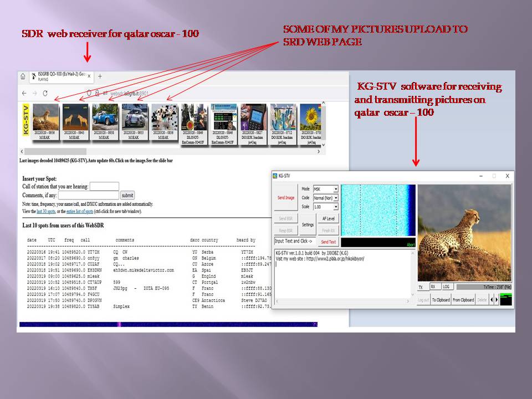
Task: Click the TxTime progress bar
Action: tap(484, 287)
